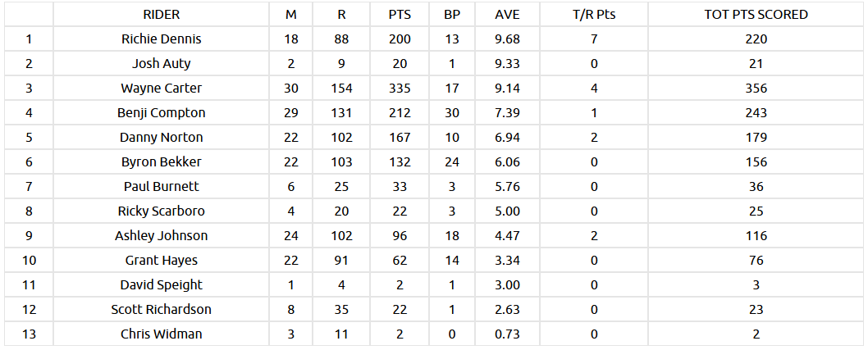This screenshot has width=868, height=350.
Task: Click the BP column header
Action: point(451,15)
